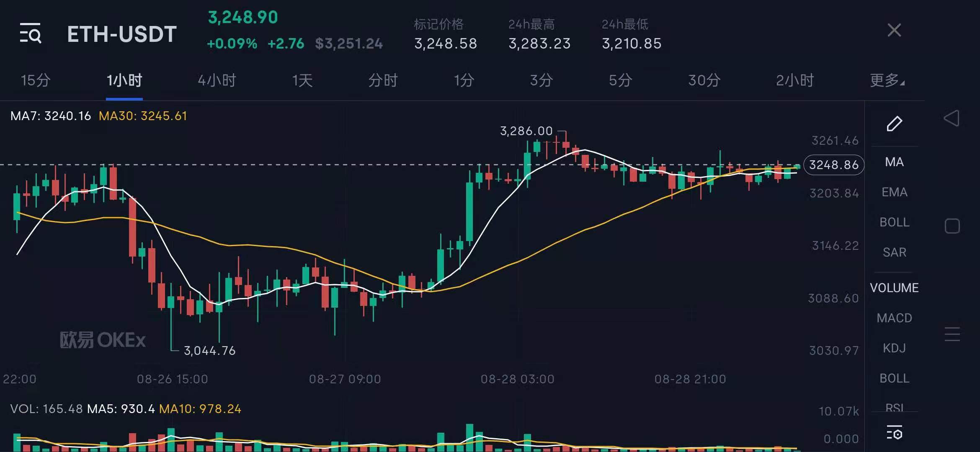The width and height of the screenshot is (980, 452).
Task: Toggle the SAR indicator on
Action: point(895,252)
